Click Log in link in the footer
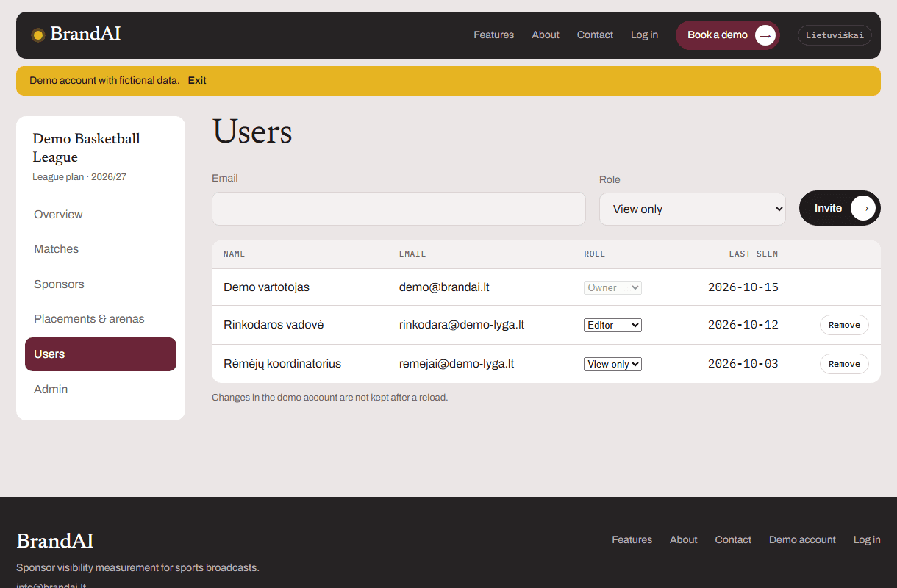 click(x=867, y=540)
